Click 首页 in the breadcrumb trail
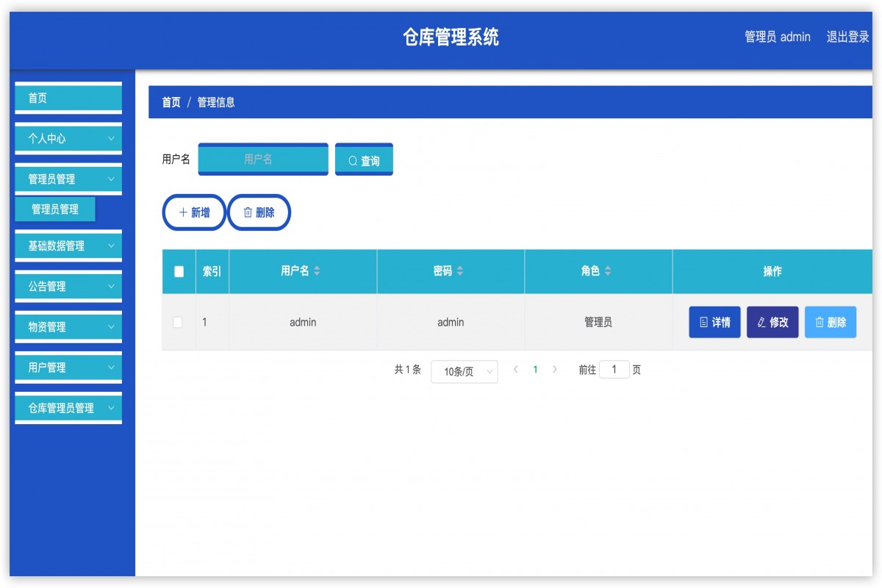882x588 pixels. point(171,102)
